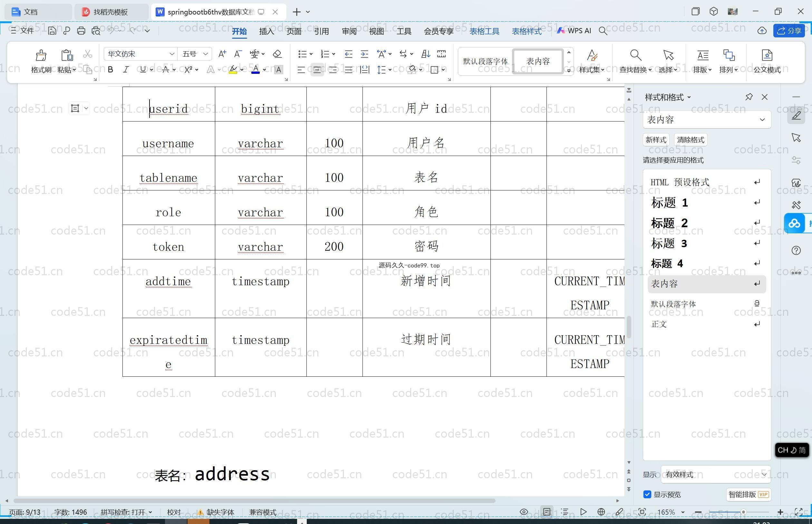
Task: Click the Paste clipboard icon
Action: [x=67, y=55]
